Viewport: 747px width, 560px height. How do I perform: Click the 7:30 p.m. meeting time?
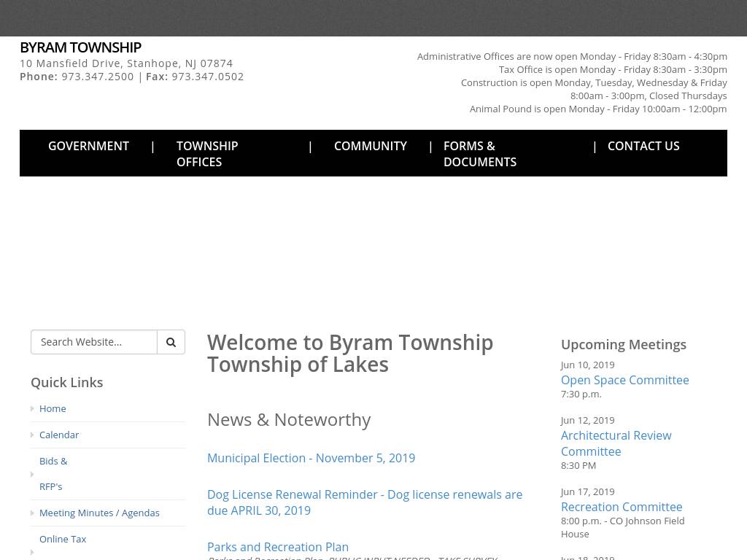(581, 394)
